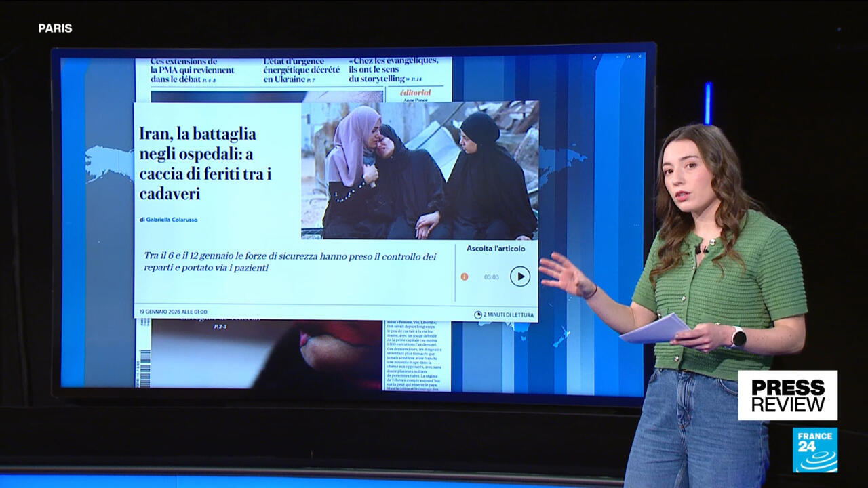This screenshot has width=868, height=488.
Task: Minimize the press viewer window
Action: 616,57
